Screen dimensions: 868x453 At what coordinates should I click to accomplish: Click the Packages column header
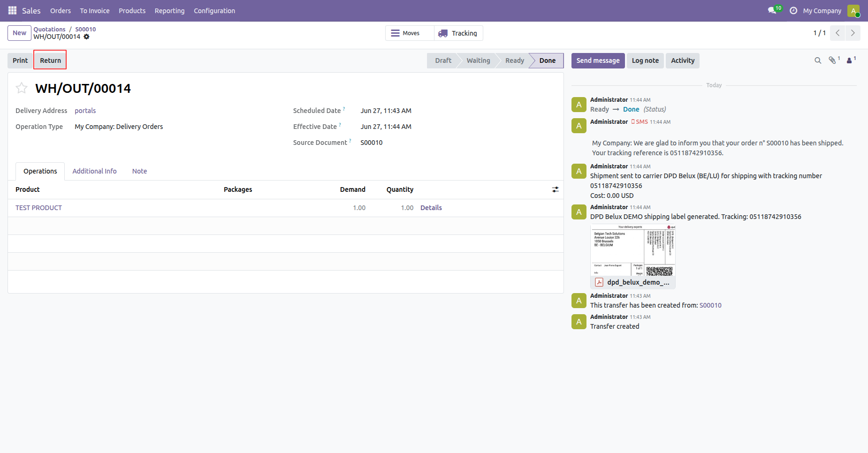coord(238,189)
